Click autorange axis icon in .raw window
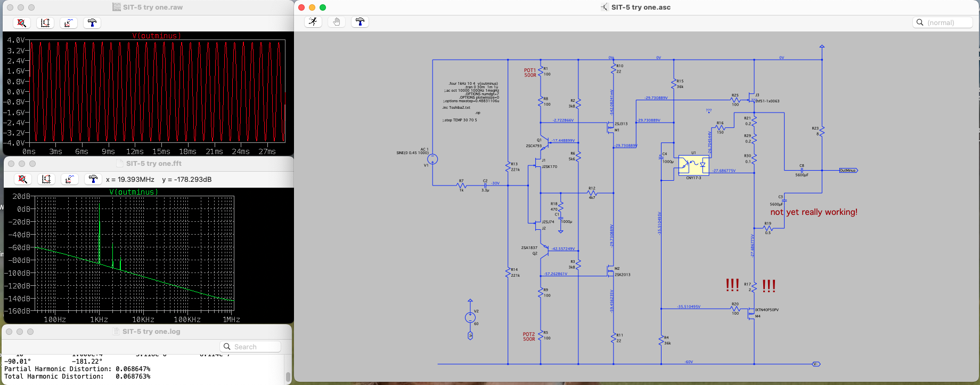 [45, 23]
